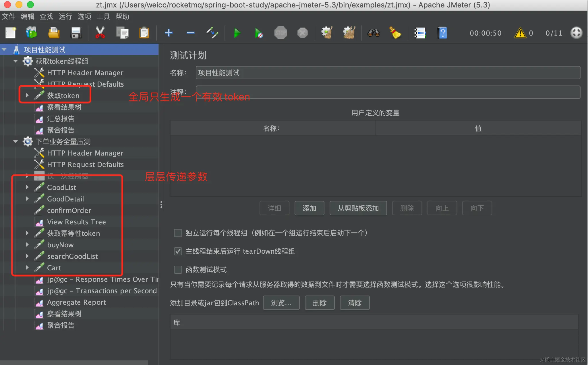This screenshot has width=588, height=365.
Task: Click the 浏览... button
Action: tap(281, 303)
